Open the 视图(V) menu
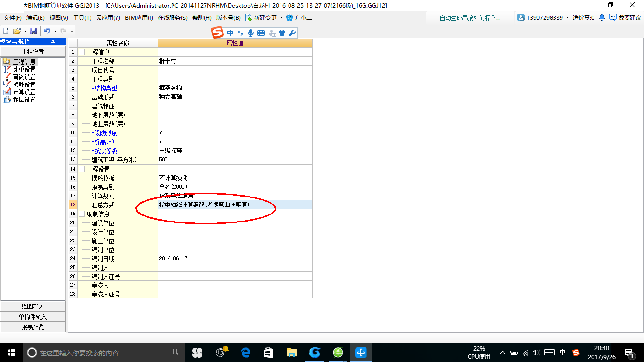Viewport: 644px width, 362px height. pyautogui.click(x=58, y=18)
